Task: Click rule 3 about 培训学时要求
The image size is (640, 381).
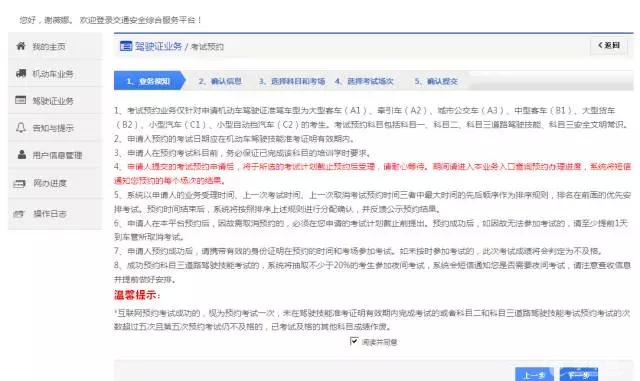Action: [x=243, y=153]
